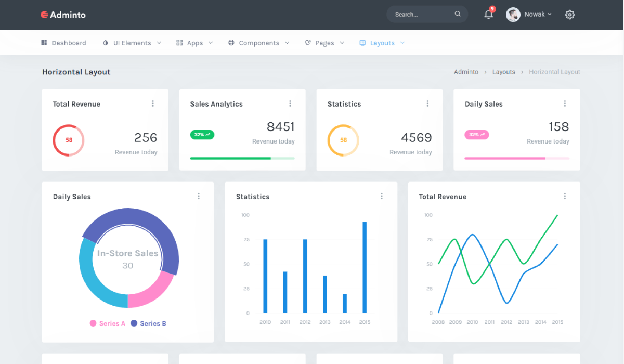Image resolution: width=624 pixels, height=364 pixels.
Task: Focus the Search input field
Action: pyautogui.click(x=427, y=14)
